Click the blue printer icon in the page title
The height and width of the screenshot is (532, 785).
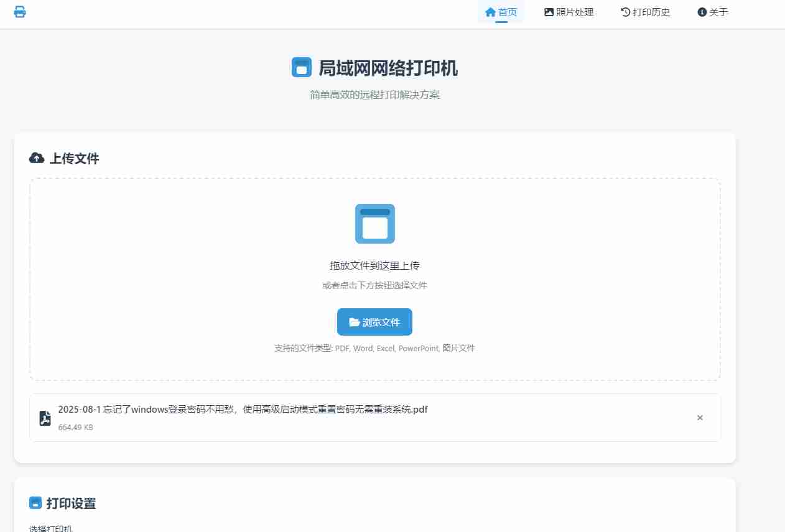pyautogui.click(x=302, y=66)
